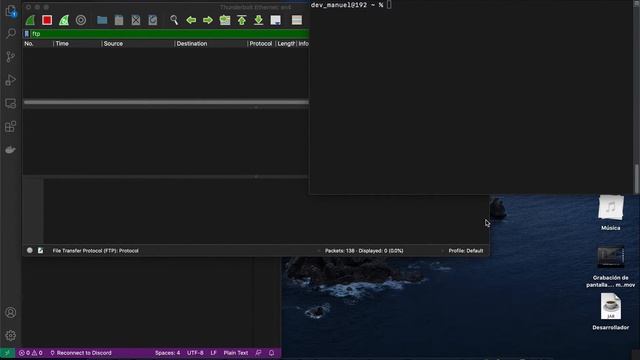
Task: Open the VS Code Explorer view
Action: (x=11, y=11)
